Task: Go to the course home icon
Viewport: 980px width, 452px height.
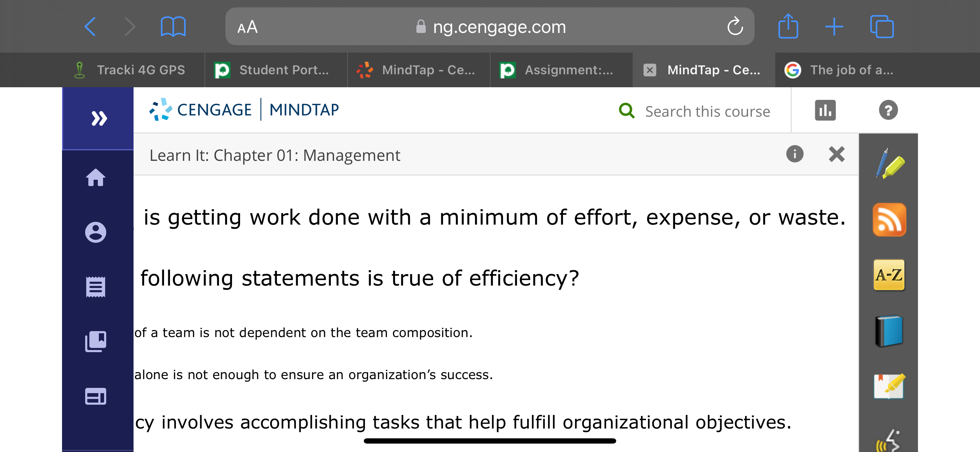Action: pos(96,178)
